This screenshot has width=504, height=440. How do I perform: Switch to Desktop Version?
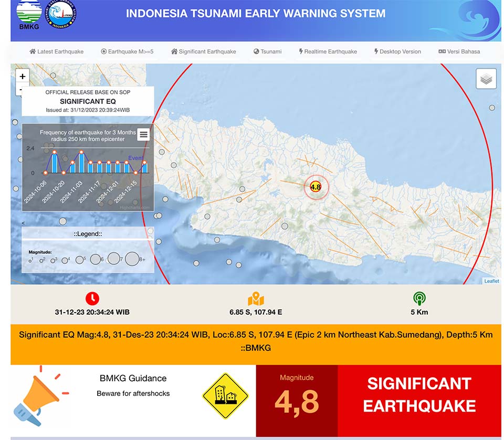397,51
